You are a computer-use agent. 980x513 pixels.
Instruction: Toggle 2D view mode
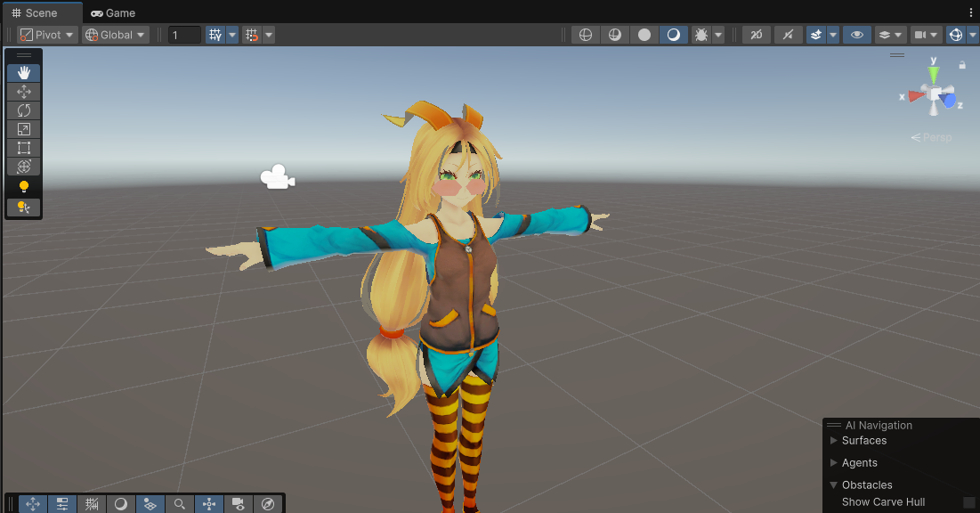tap(757, 35)
